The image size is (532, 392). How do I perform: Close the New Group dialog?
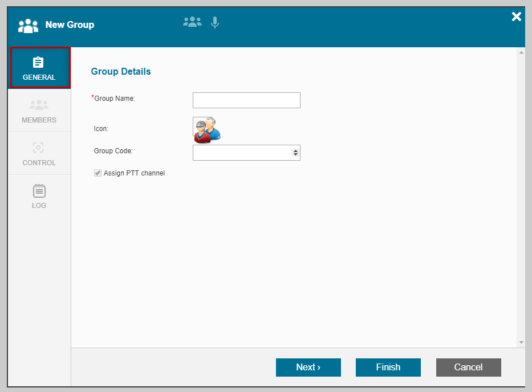(517, 17)
